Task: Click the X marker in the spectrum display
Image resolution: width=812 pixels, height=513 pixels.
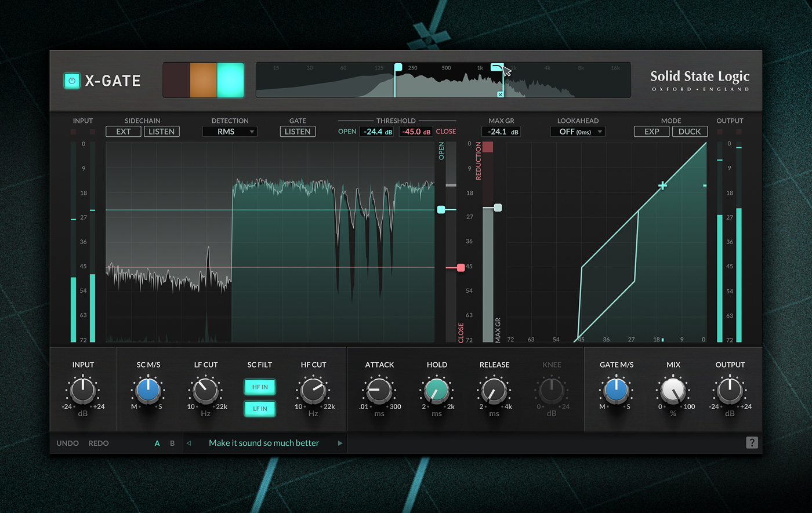Action: (x=500, y=94)
